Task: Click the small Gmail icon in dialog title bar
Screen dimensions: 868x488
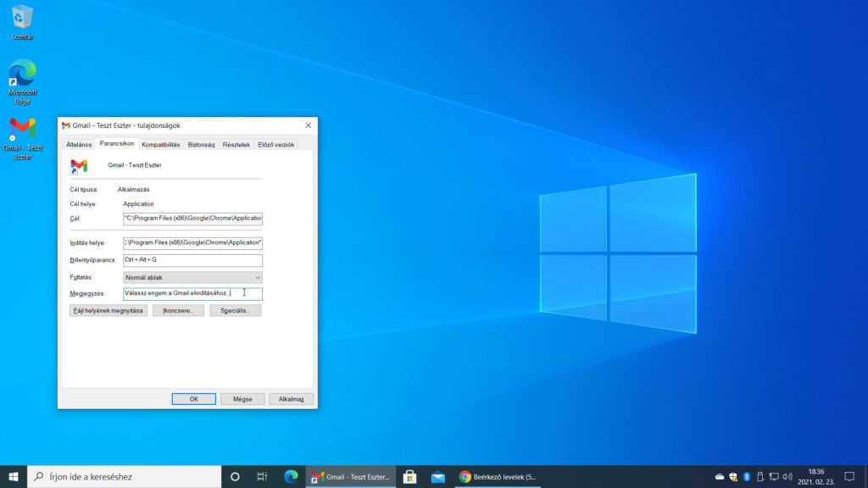Action: pos(66,125)
